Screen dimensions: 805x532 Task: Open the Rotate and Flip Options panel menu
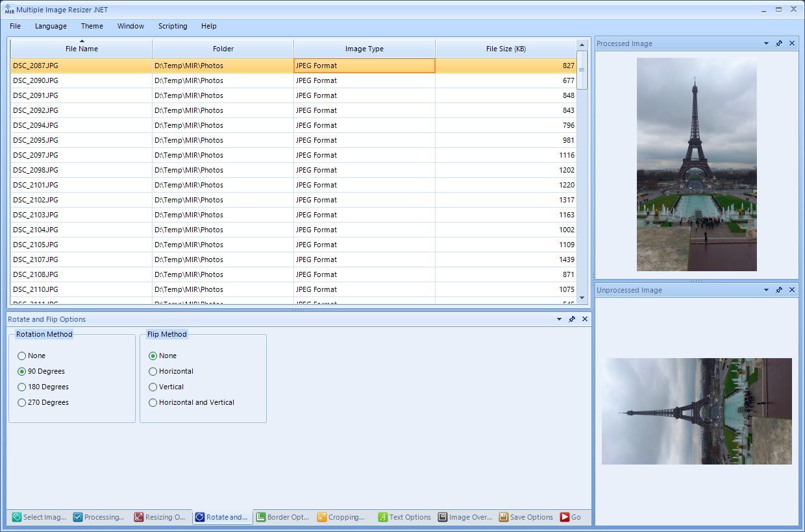click(558, 319)
